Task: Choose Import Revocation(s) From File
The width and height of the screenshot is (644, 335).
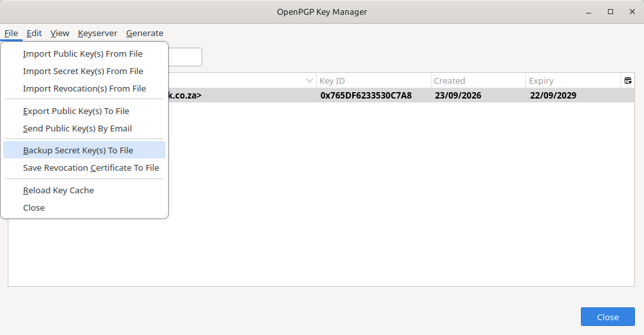Action: click(84, 88)
